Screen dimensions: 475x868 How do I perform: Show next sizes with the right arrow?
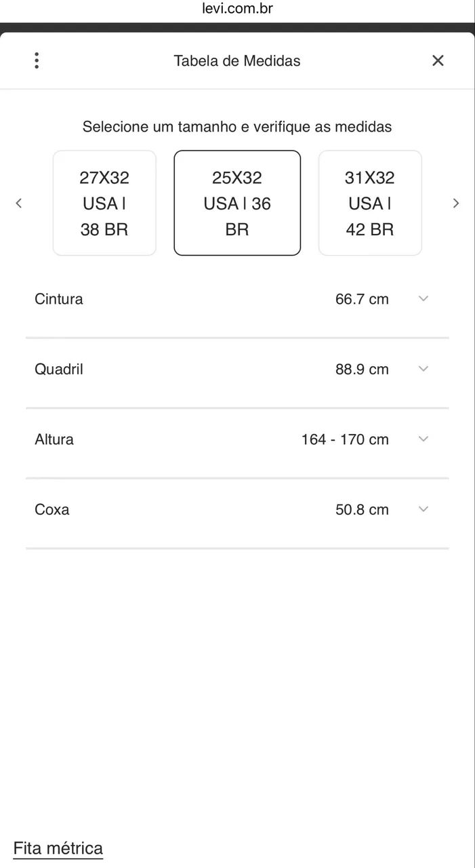pyautogui.click(x=456, y=203)
